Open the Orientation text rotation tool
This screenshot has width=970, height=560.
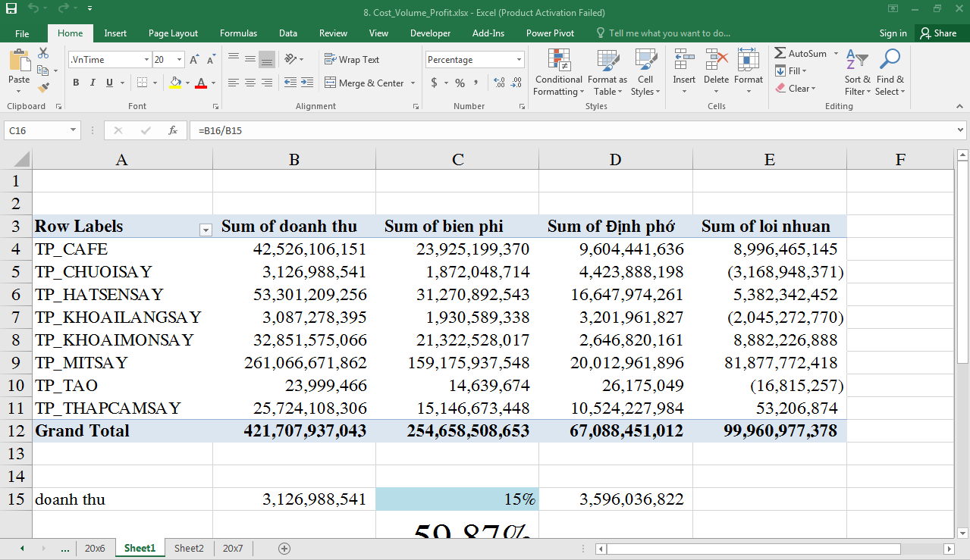(x=290, y=59)
